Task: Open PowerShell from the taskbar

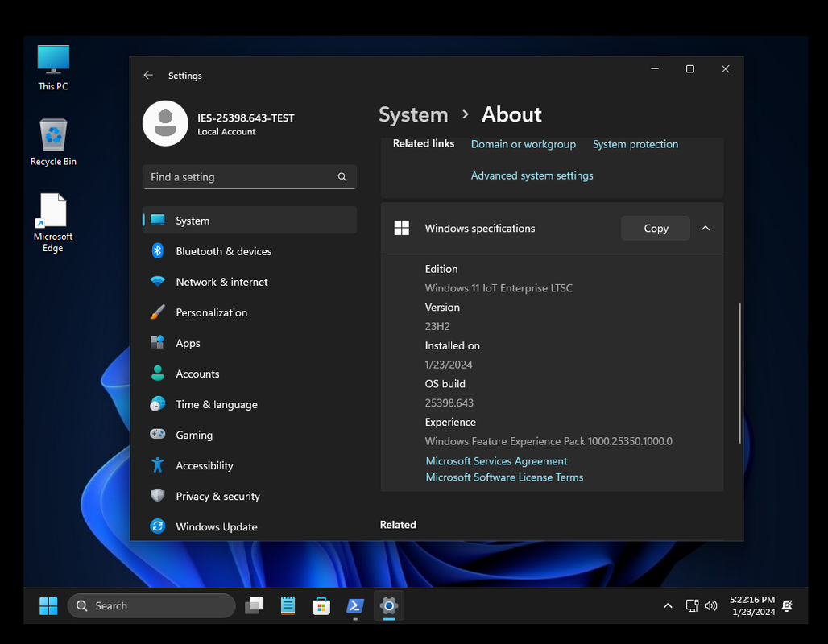Action: pos(355,605)
